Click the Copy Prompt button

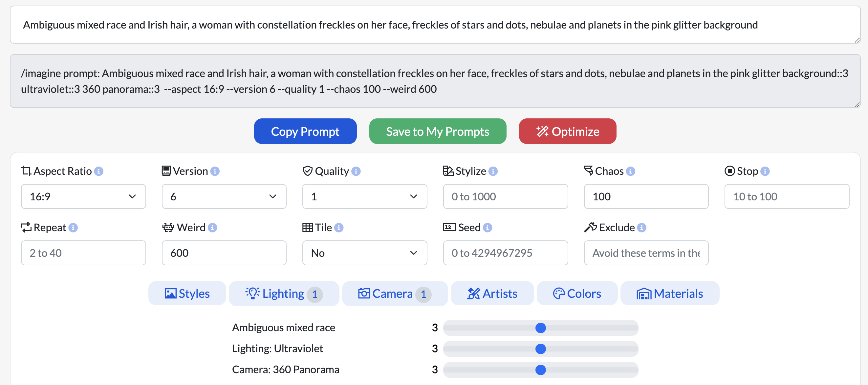click(305, 131)
